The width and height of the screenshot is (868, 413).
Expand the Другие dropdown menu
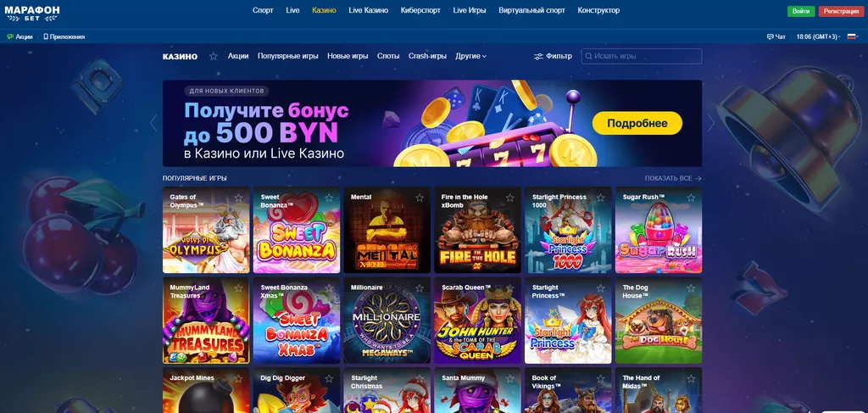pos(470,56)
